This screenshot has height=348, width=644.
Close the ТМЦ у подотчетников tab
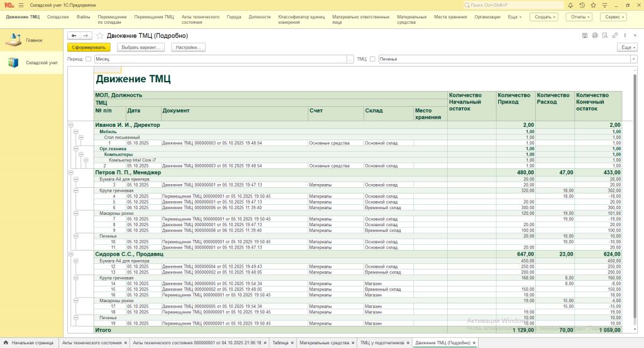(x=408, y=343)
